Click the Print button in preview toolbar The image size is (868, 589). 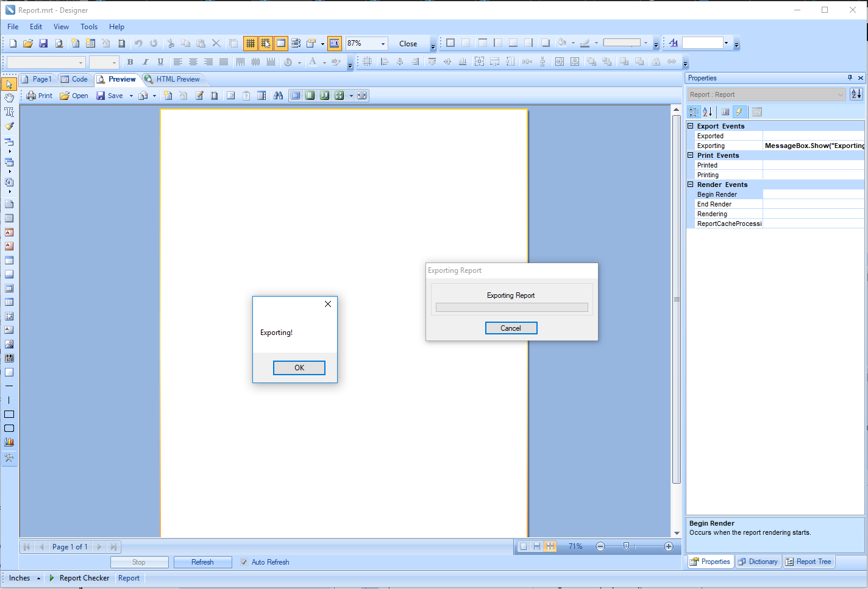click(39, 96)
